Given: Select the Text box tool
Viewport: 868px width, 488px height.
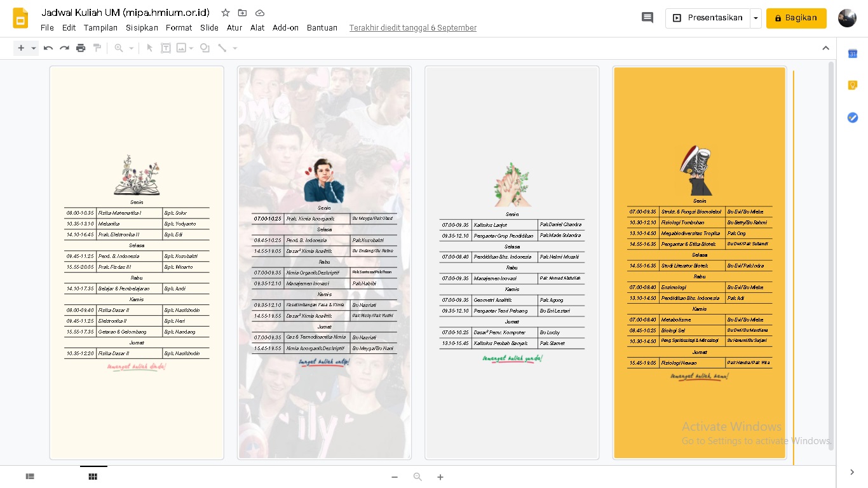Looking at the screenshot, I should click(x=166, y=48).
